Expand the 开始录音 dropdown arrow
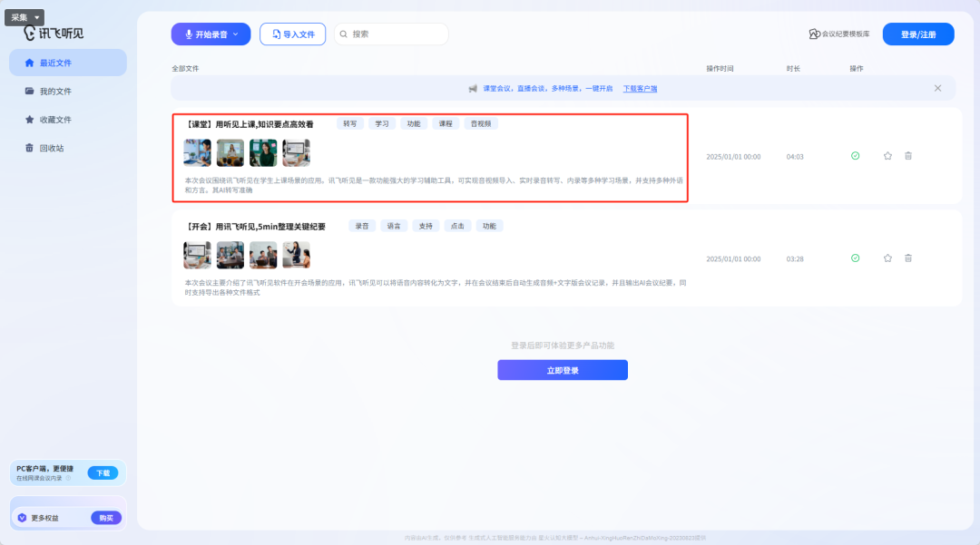 tap(236, 34)
